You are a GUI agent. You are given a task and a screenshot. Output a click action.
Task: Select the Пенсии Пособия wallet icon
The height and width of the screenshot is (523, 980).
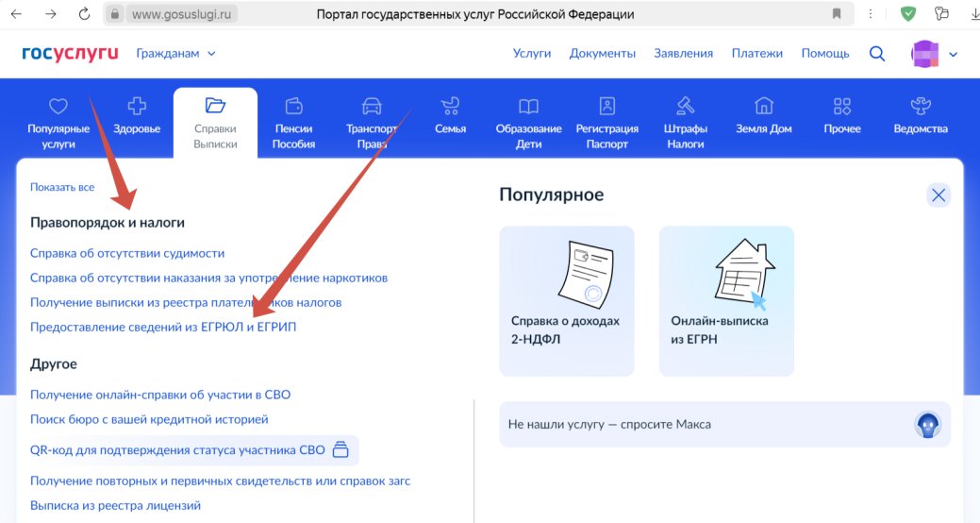click(x=293, y=107)
